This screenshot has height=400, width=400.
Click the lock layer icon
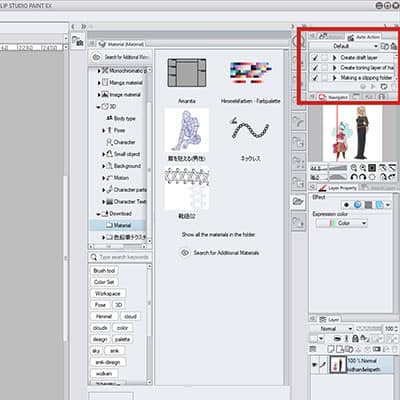click(355, 339)
